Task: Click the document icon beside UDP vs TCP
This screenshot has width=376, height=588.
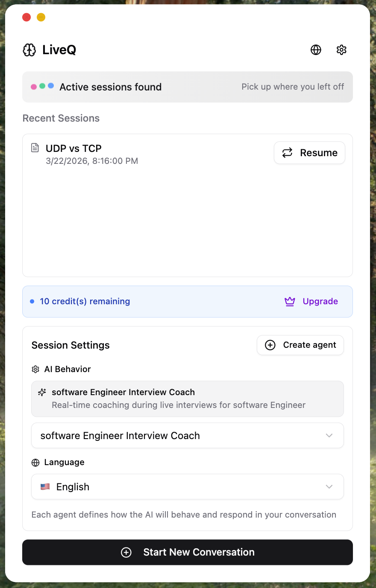Action: coord(35,148)
